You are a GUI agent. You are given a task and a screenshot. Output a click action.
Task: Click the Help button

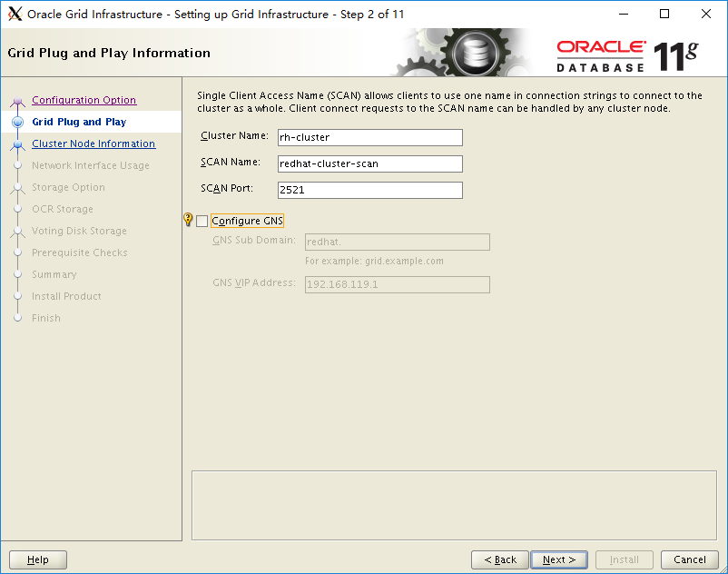(38, 559)
